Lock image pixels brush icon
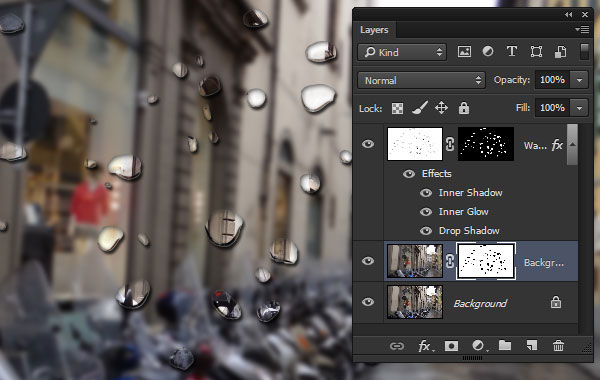The image size is (600, 380). pos(419,108)
